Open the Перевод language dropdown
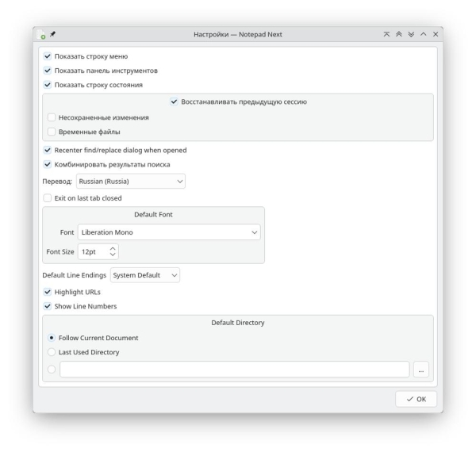Image resolution: width=476 pixels, height=452 pixels. click(x=131, y=181)
